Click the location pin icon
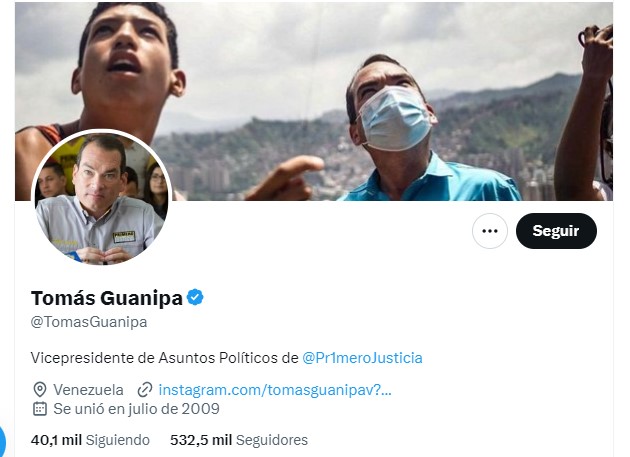 click(39, 390)
